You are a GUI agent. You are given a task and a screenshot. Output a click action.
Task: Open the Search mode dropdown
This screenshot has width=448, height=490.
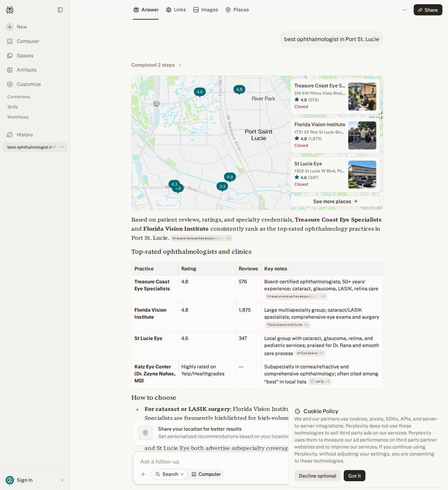(x=170, y=474)
